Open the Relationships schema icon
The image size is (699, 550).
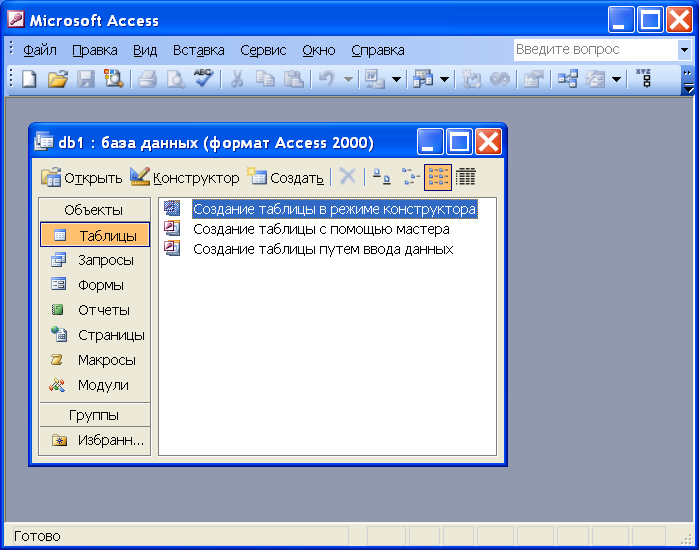[x=568, y=79]
